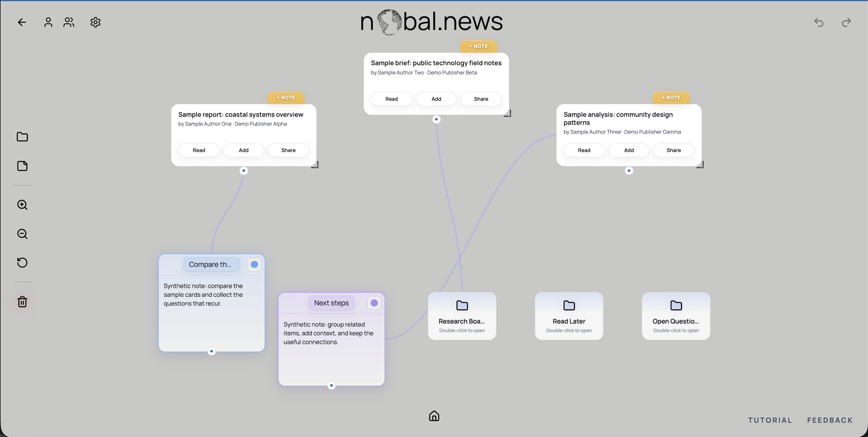The height and width of the screenshot is (437, 868).
Task: Open the group users icon
Action: [x=69, y=22]
